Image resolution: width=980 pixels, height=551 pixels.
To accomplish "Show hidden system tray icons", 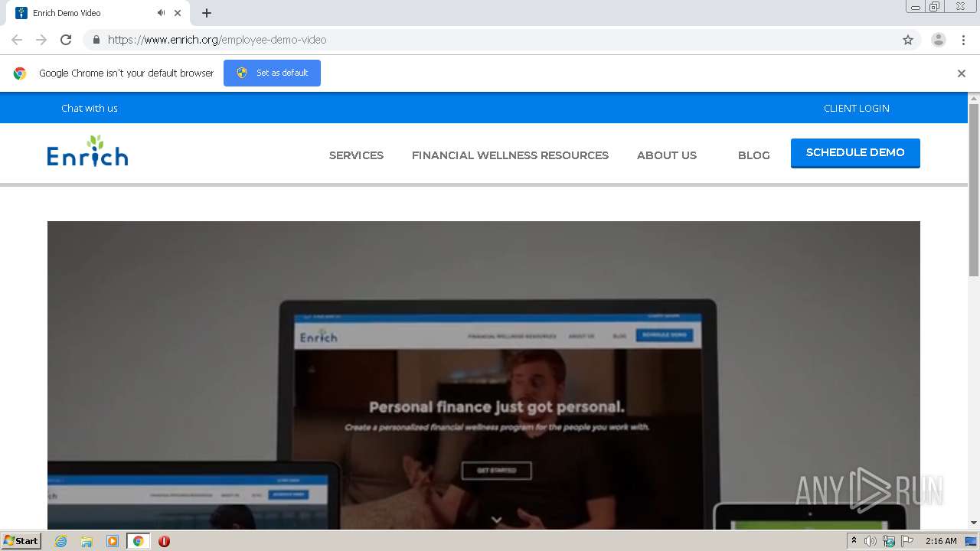I will [x=854, y=541].
